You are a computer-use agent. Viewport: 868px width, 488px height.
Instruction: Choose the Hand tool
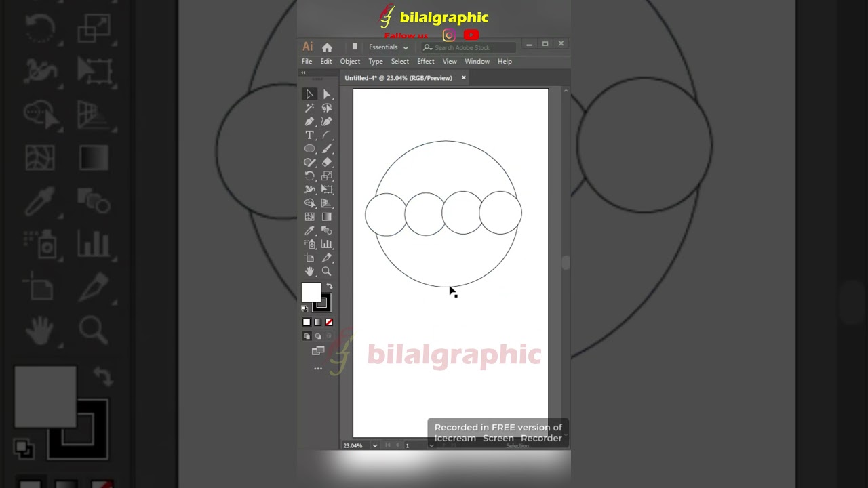[310, 271]
